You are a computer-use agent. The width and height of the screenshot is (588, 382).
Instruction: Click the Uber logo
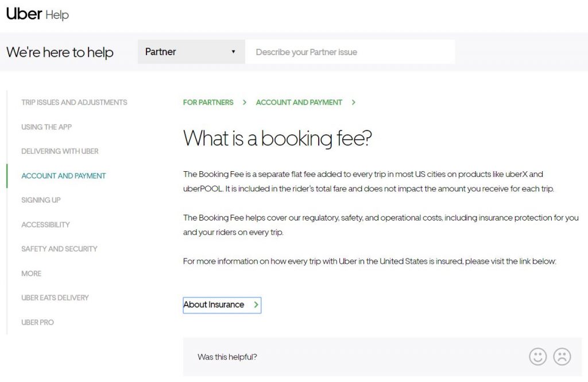[24, 14]
